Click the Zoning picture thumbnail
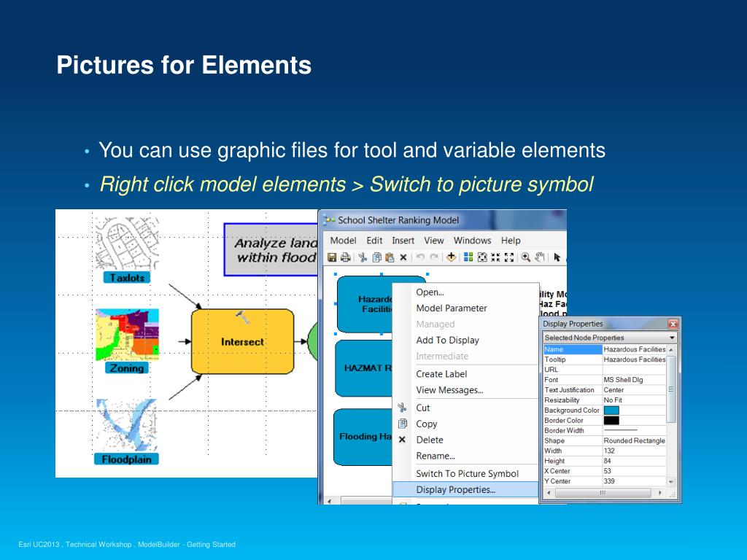 [127, 335]
